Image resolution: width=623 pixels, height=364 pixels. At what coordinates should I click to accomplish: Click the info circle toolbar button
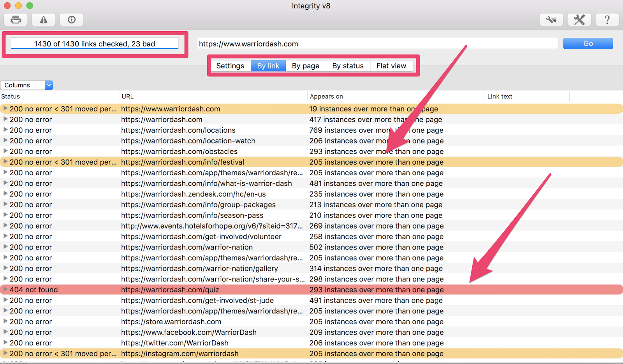[72, 19]
